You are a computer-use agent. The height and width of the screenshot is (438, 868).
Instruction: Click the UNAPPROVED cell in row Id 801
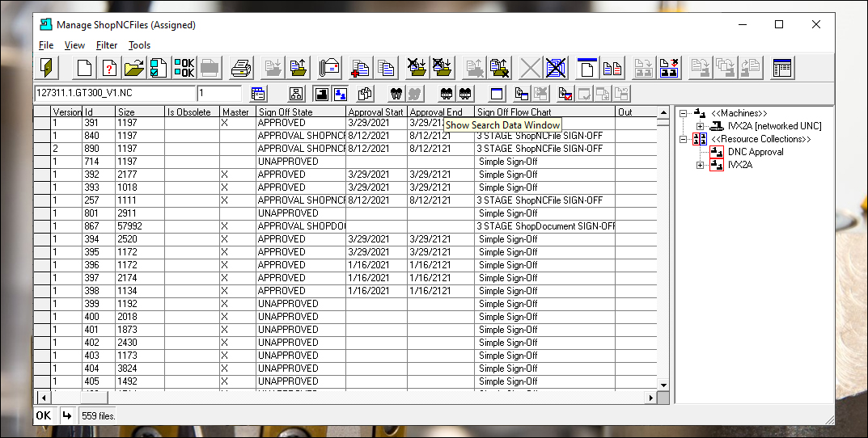point(301,213)
